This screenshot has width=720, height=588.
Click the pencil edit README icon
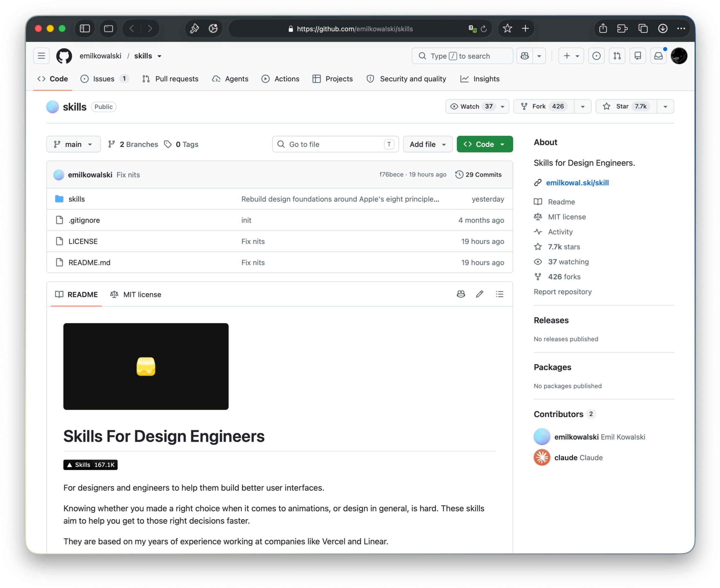(x=479, y=294)
